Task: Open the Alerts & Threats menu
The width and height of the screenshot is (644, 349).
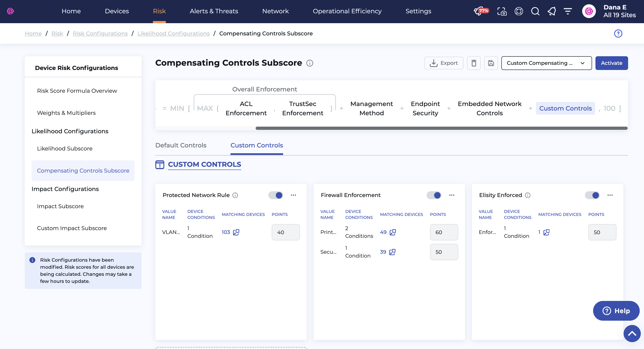Action: tap(214, 11)
